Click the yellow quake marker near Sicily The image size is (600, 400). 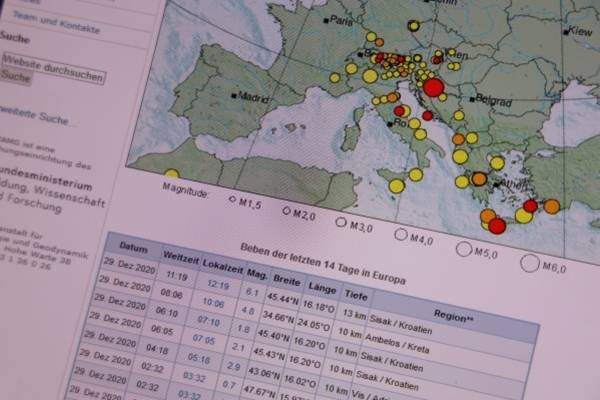[397, 185]
